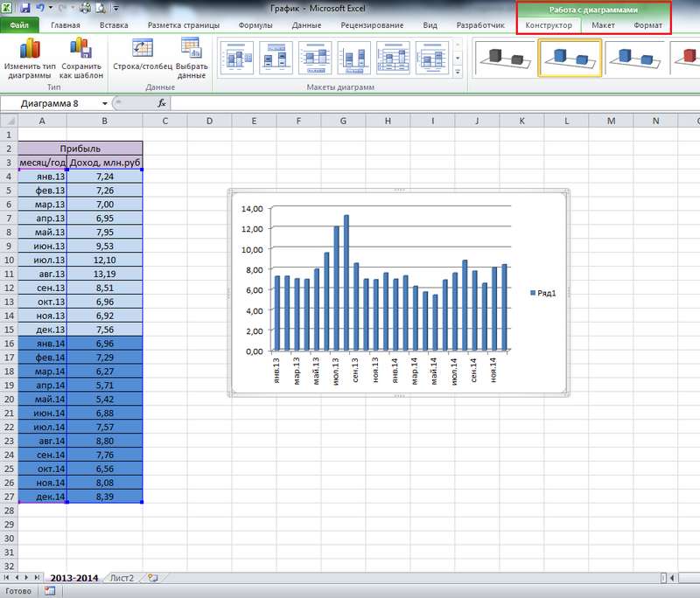Switch Row/Column data icon

click(x=143, y=48)
